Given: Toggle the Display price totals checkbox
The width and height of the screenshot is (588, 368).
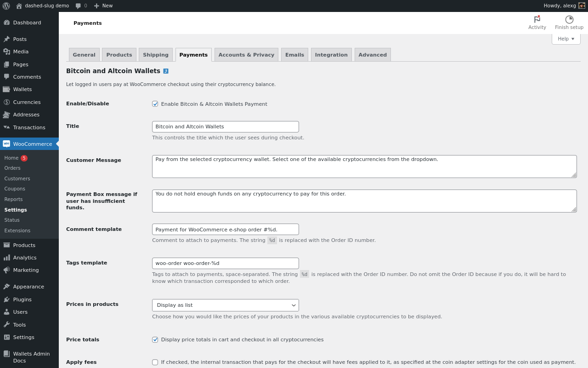Looking at the screenshot, I should [x=155, y=339].
